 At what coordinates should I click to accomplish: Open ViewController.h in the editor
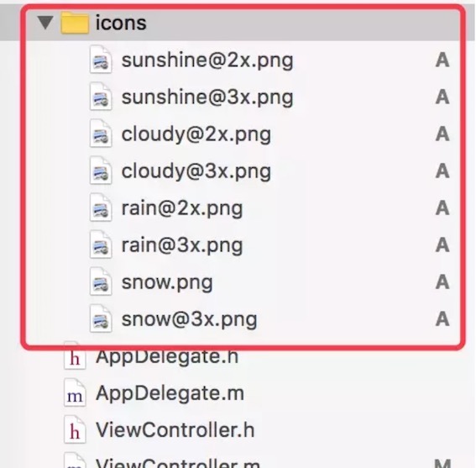[175, 430]
